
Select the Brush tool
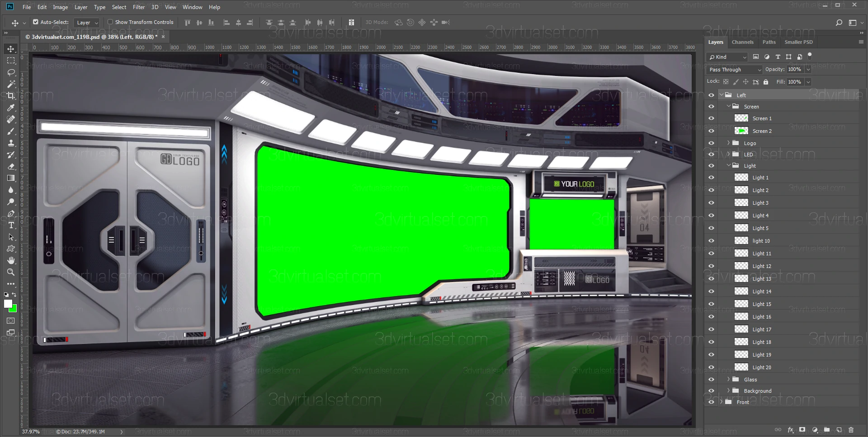pos(11,131)
